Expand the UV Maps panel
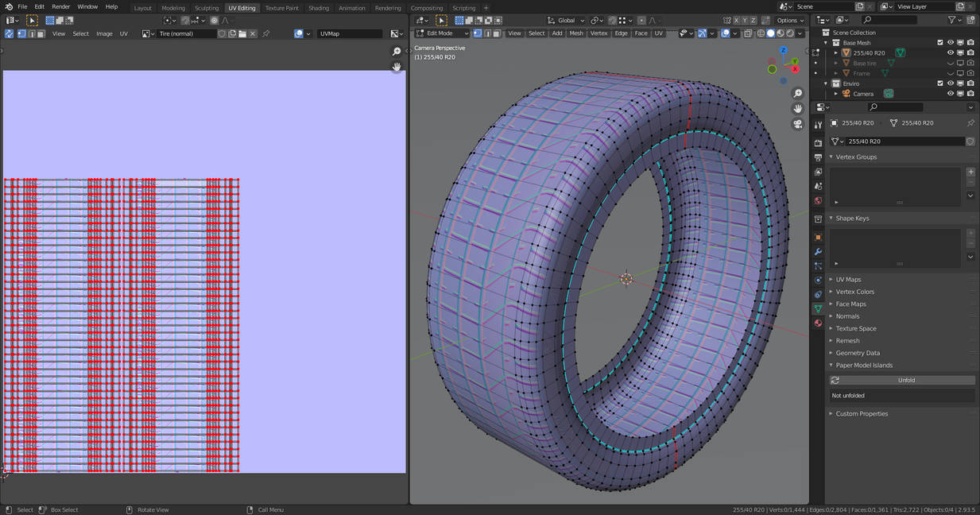This screenshot has width=980, height=515. pyautogui.click(x=848, y=280)
